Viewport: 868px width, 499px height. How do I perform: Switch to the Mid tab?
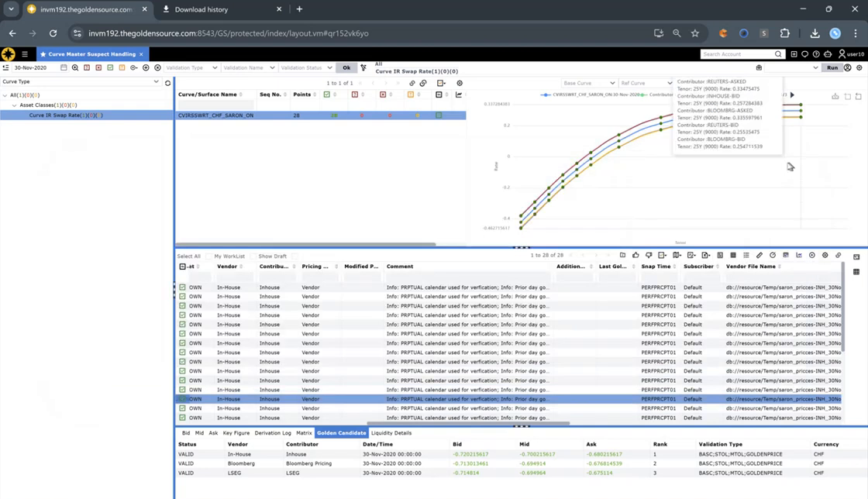click(199, 433)
